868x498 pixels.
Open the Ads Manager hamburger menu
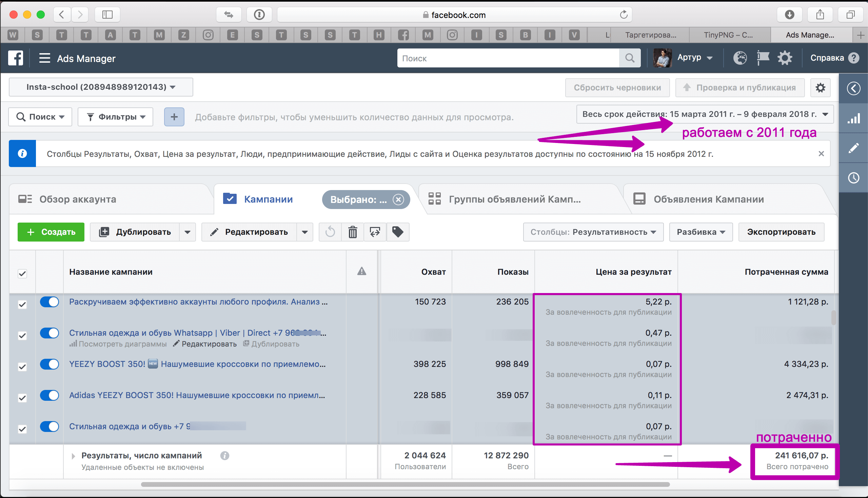point(44,58)
